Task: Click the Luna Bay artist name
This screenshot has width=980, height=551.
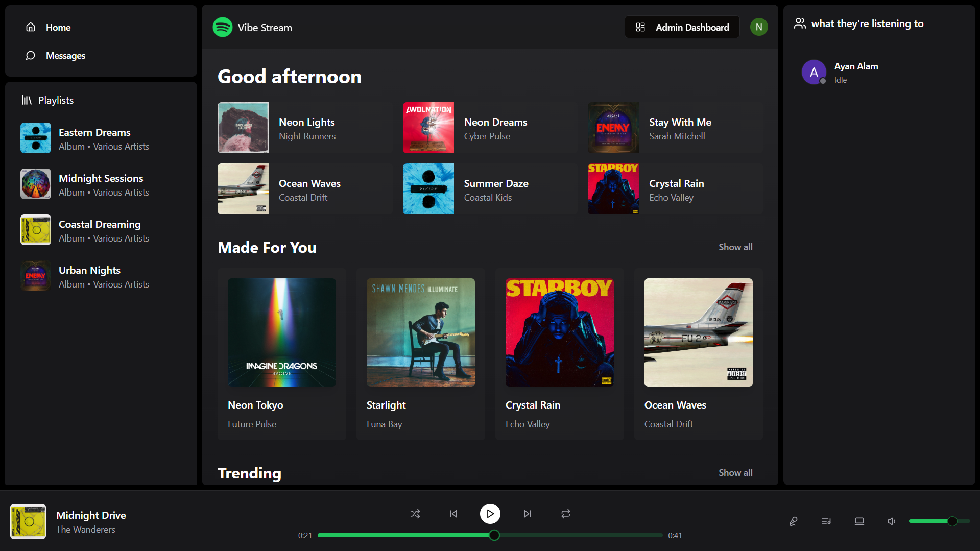Action: [385, 424]
